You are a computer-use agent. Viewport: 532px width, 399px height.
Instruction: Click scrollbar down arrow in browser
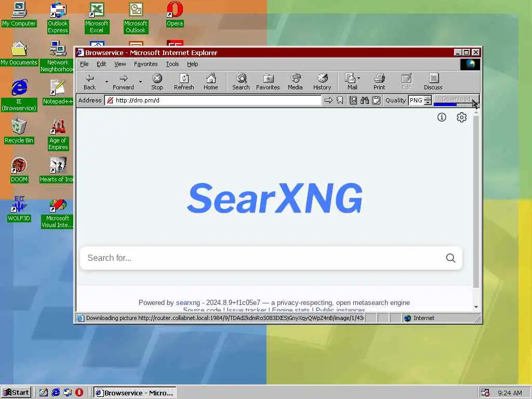pos(476,307)
